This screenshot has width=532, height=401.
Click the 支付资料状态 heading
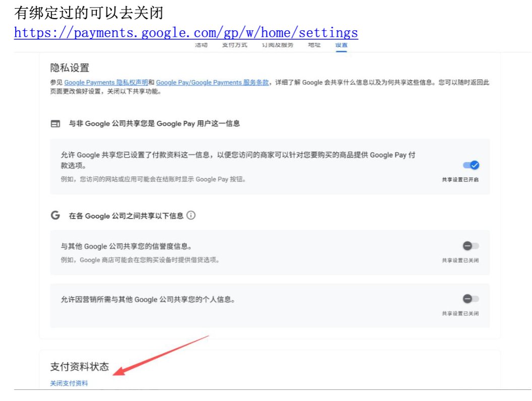(80, 367)
